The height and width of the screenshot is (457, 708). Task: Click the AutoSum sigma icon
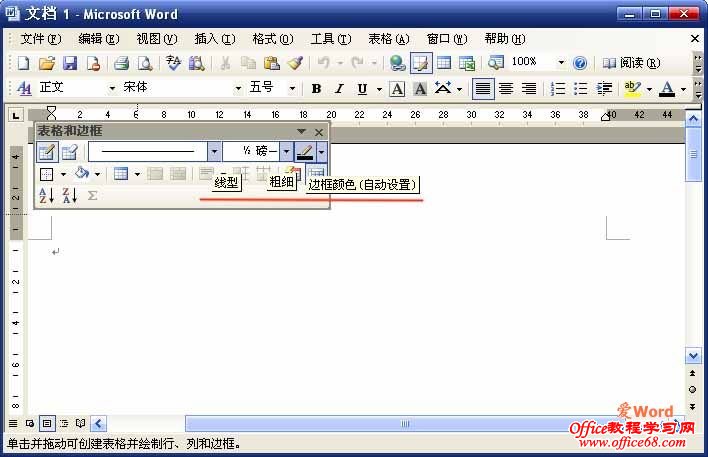click(x=92, y=196)
